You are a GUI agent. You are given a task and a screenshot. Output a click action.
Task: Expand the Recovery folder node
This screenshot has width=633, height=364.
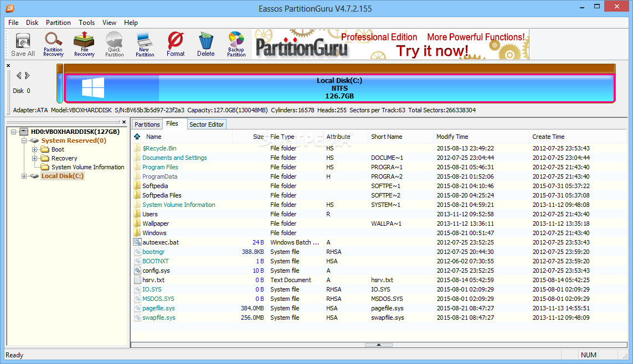34,158
